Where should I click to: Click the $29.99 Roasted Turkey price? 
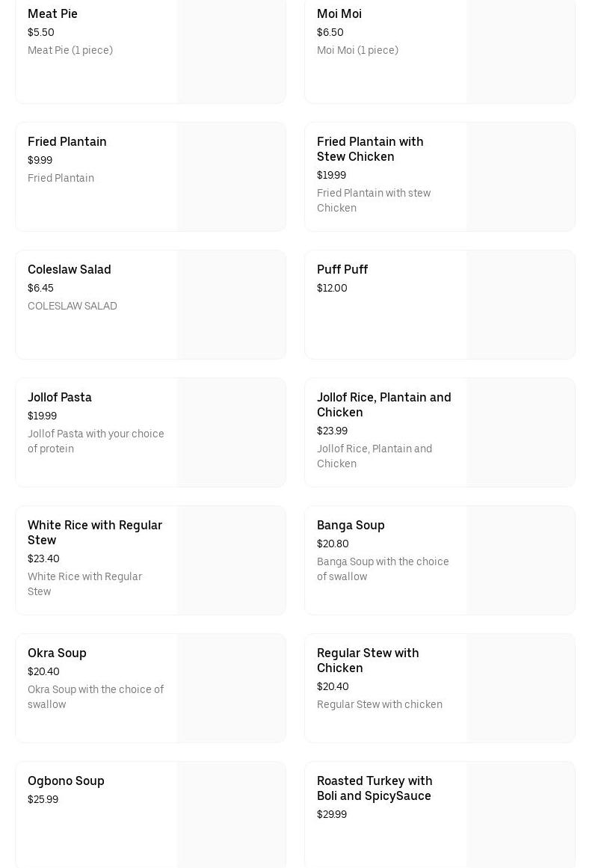[x=332, y=815]
